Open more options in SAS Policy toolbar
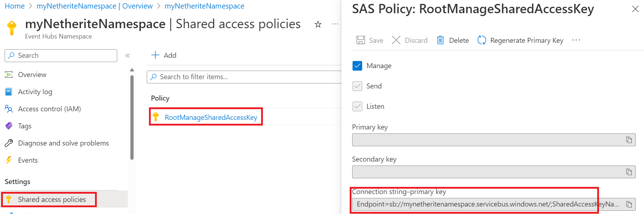This screenshot has width=644, height=214. coord(576,40)
